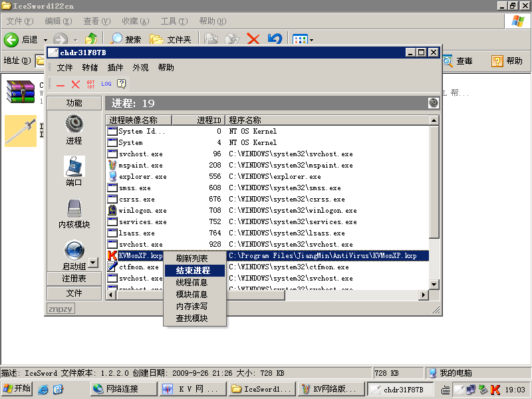This screenshot has width=532, height=399.
Task: Click the 19:03 taskbar clock
Action: pyautogui.click(x=515, y=390)
